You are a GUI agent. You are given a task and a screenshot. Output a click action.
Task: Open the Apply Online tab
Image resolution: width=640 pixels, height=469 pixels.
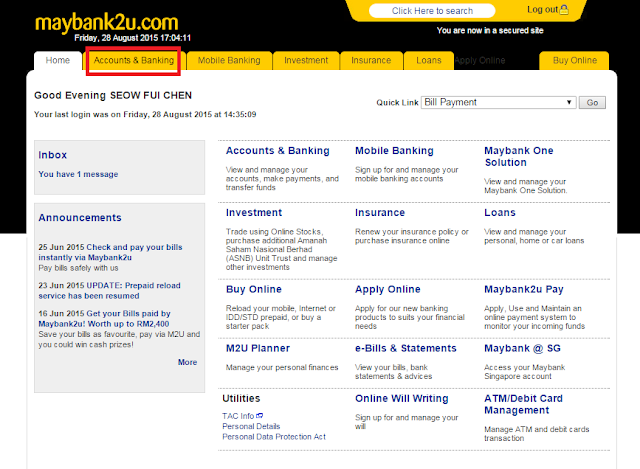coord(480,60)
